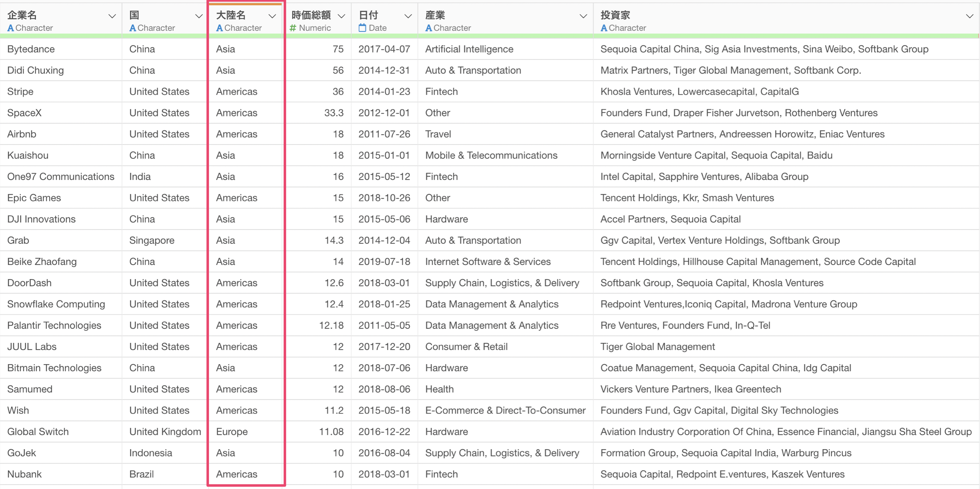980x489 pixels.
Task: Click the Palantir Technologies cell
Action: [61, 326]
